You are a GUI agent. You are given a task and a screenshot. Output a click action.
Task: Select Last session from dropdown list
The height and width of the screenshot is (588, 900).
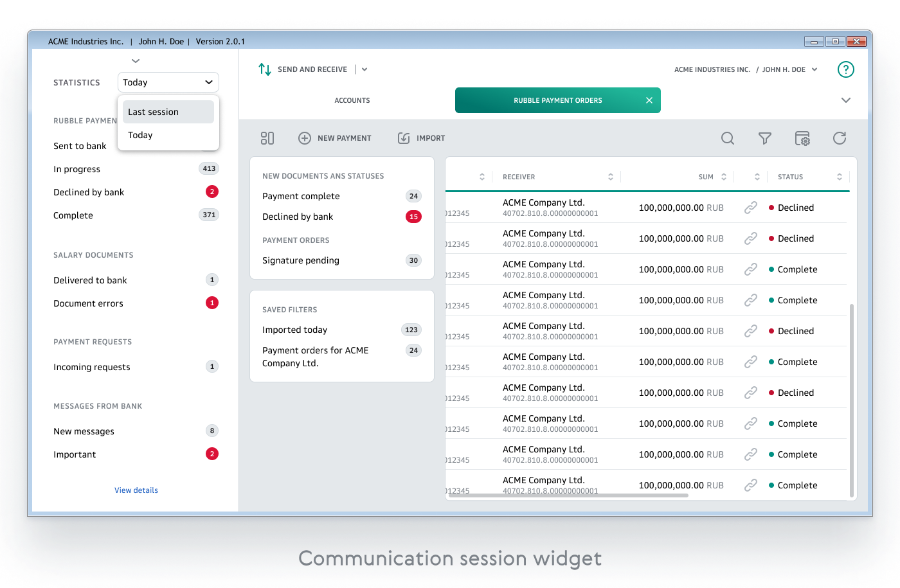168,112
